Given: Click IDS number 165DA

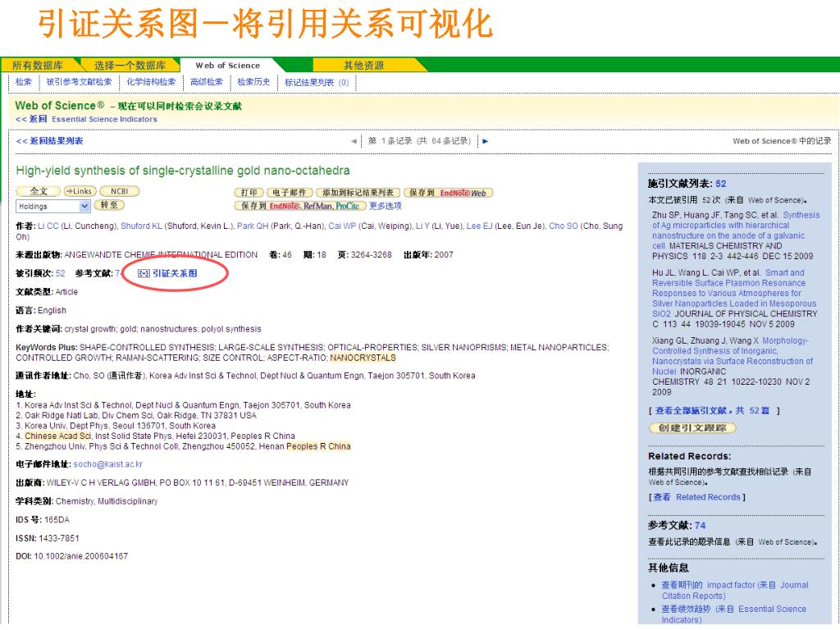Looking at the screenshot, I should (x=57, y=520).
